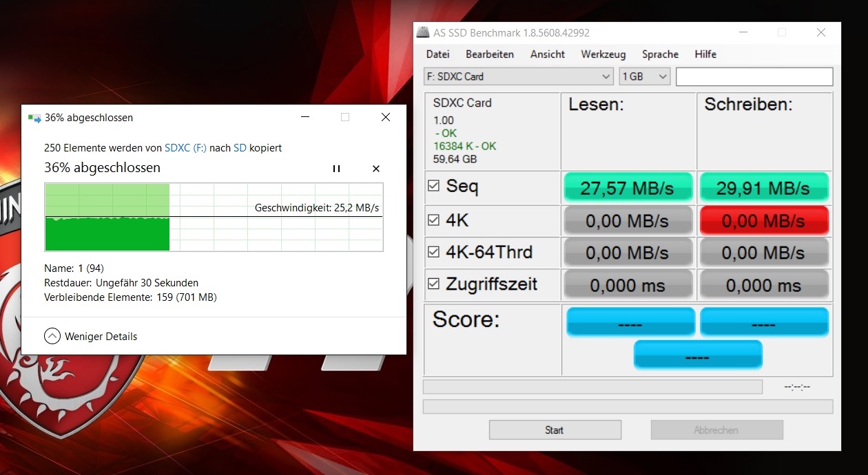Open the Bearbeiten menu
Image resolution: width=868 pixels, height=475 pixels.
[490, 54]
